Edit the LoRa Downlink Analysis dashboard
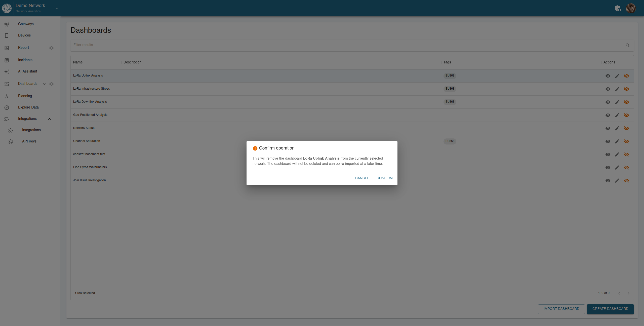 click(617, 102)
